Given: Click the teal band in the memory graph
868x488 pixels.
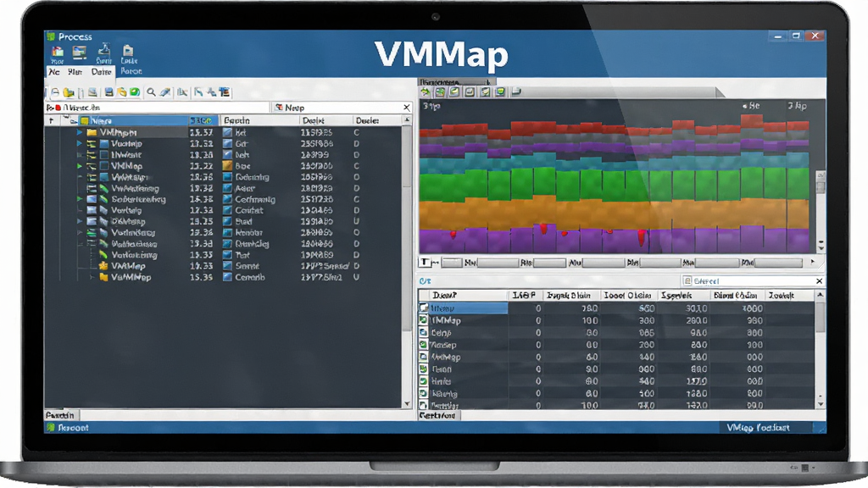Looking at the screenshot, I should [615, 162].
